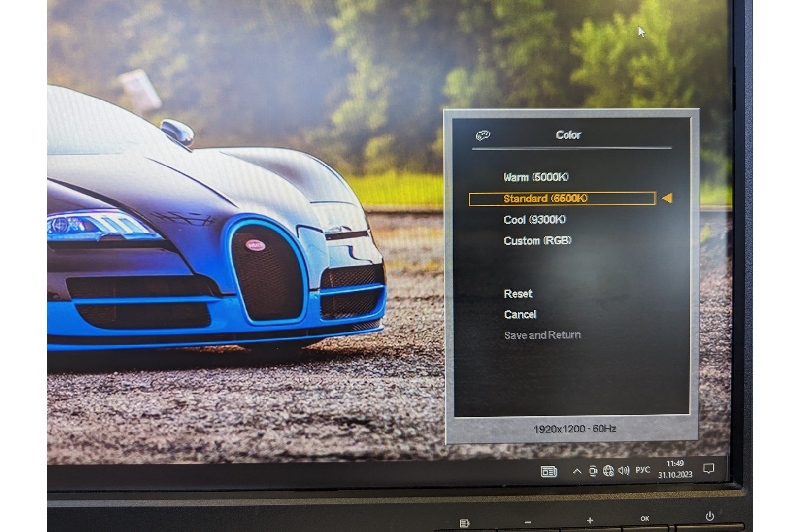Choose Save and Return option
The image size is (800, 532).
[542, 335]
